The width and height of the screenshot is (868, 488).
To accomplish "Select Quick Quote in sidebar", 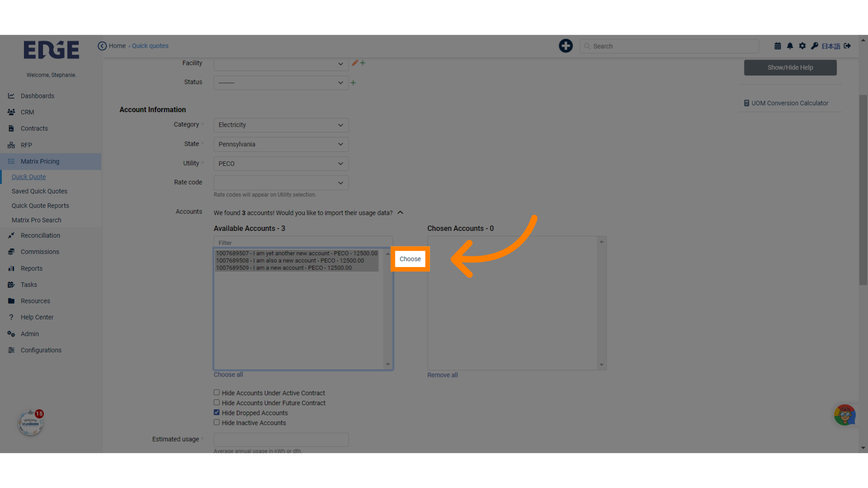I will (x=28, y=177).
